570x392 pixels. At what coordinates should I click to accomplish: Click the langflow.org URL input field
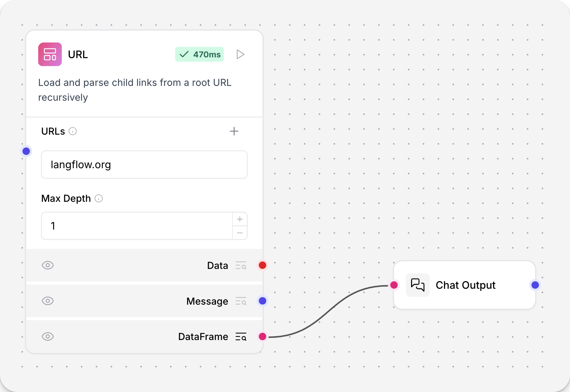click(144, 165)
